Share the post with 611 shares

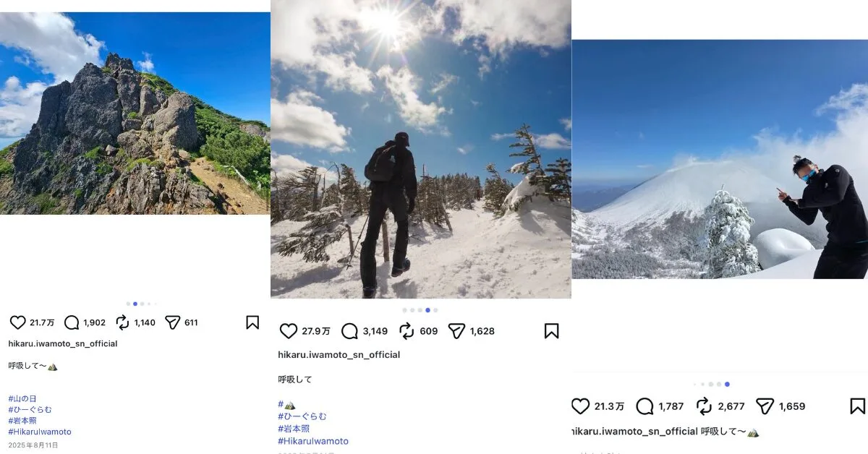point(172,322)
